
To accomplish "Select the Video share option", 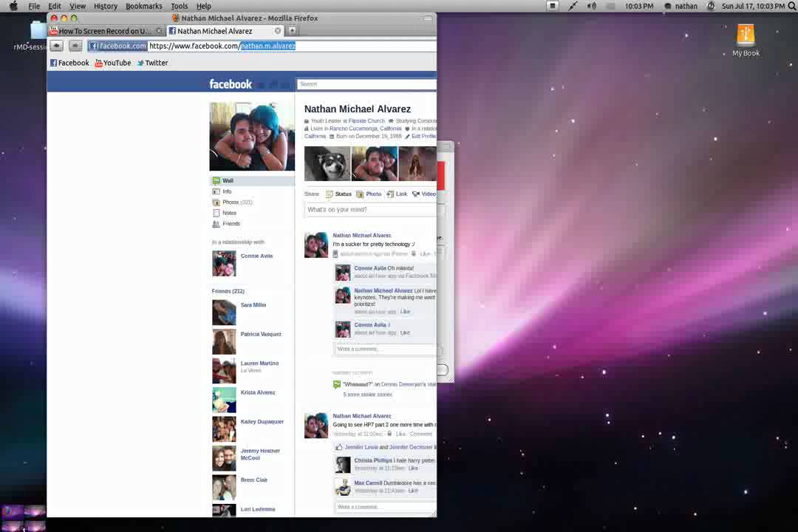I will click(x=424, y=194).
